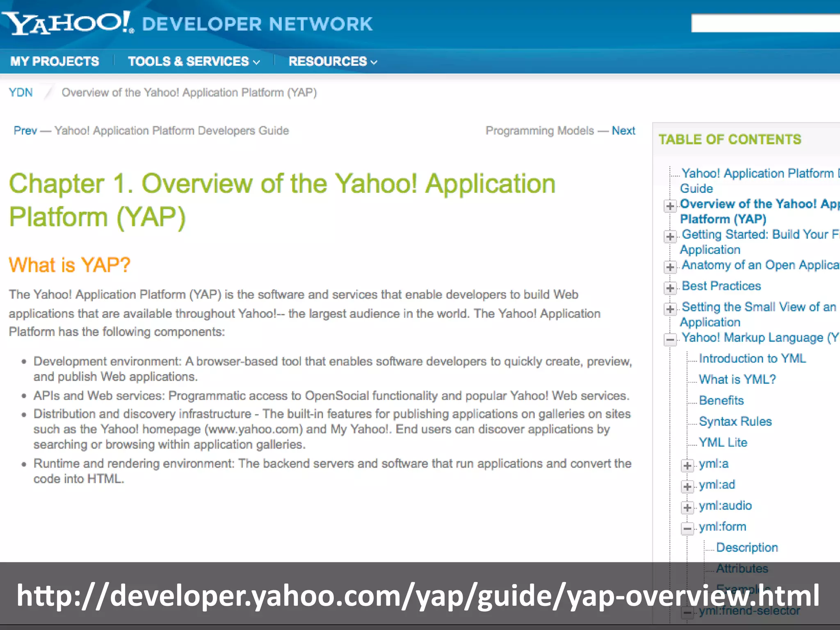The height and width of the screenshot is (630, 840).
Task: Go to the Prev page link
Action: pos(25,130)
